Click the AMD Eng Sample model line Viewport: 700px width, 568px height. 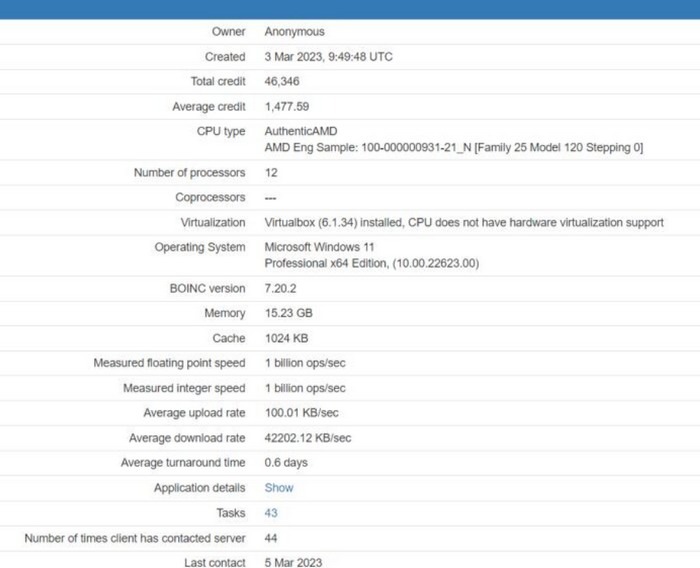(453, 148)
